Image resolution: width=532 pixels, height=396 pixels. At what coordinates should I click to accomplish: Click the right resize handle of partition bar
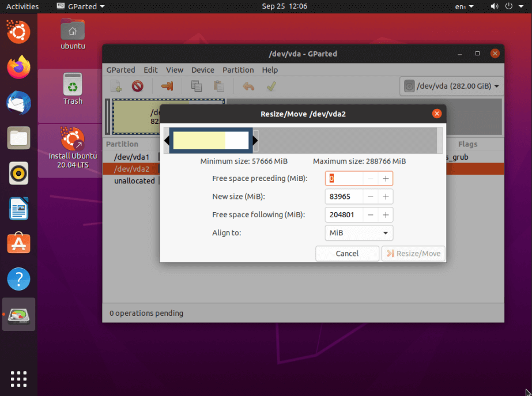click(x=255, y=141)
